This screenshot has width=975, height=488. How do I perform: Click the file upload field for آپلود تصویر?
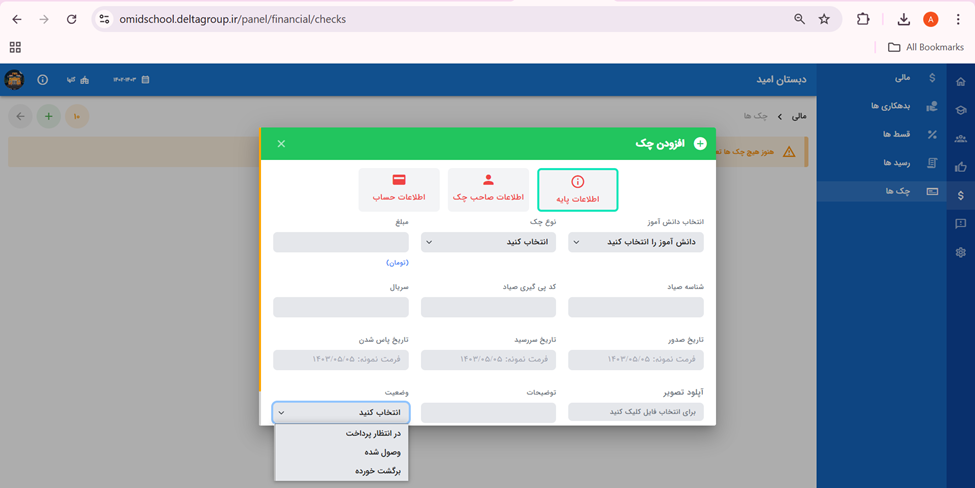click(x=635, y=412)
